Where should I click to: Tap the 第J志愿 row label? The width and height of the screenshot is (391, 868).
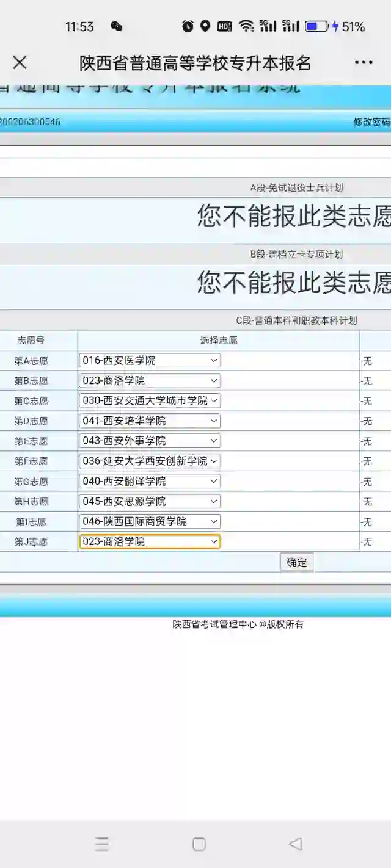coord(31,541)
